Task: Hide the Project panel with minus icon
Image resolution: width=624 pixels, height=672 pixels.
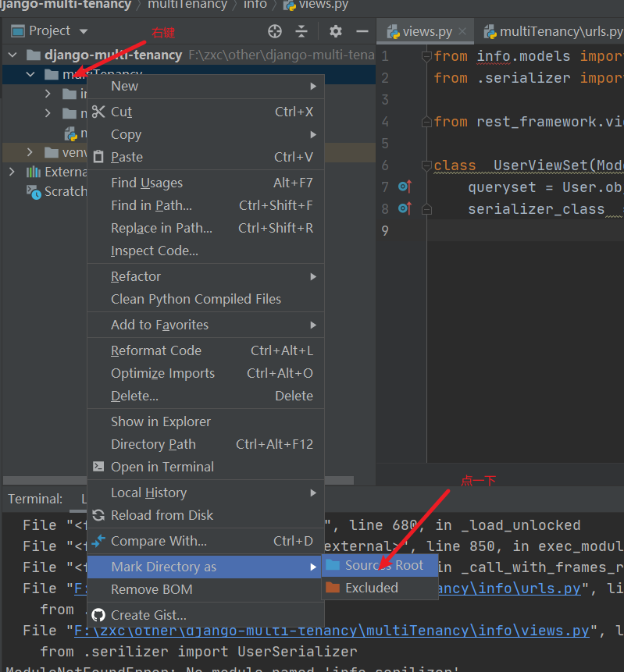Action: tap(362, 31)
